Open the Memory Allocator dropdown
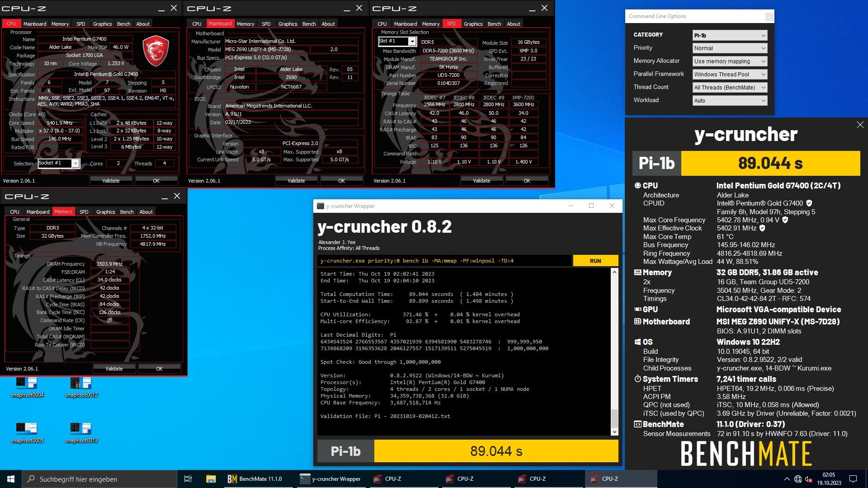This screenshot has height=488, width=868. pos(730,61)
